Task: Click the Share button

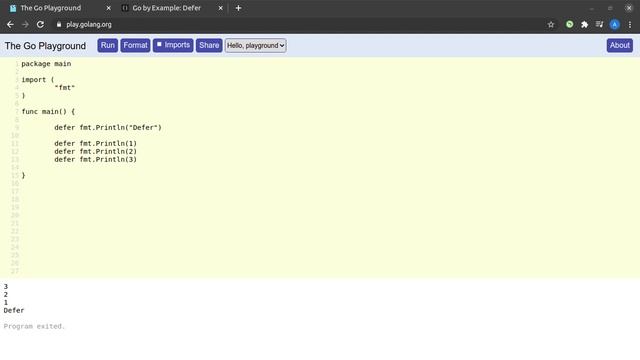Action: [x=209, y=45]
